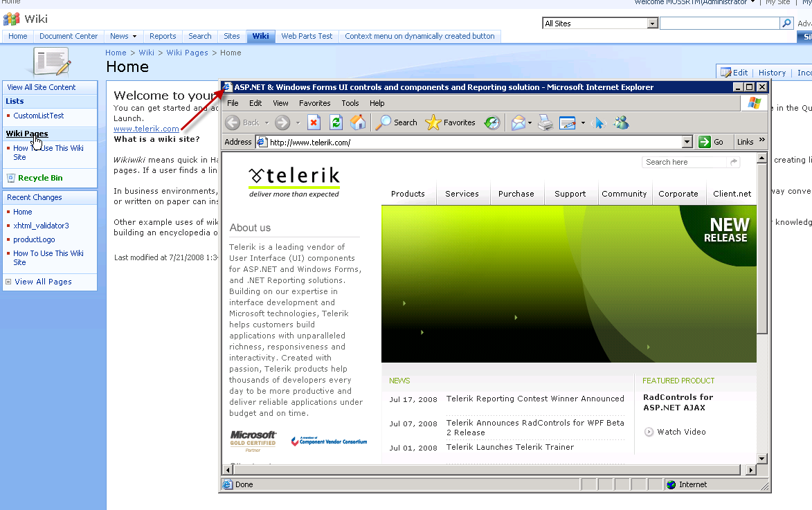Viewport: 812px width, 510px height.
Task: Click the Component Vendor Consortium logo
Action: 329,441
